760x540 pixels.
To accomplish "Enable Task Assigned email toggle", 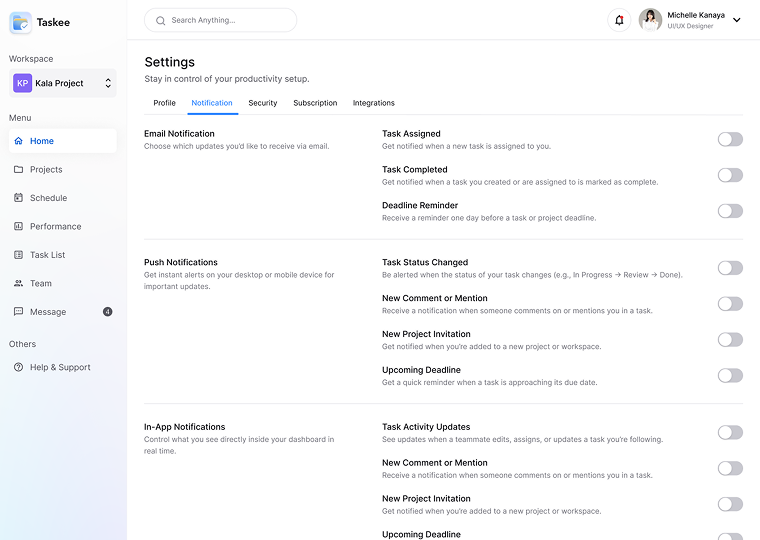I will point(730,140).
